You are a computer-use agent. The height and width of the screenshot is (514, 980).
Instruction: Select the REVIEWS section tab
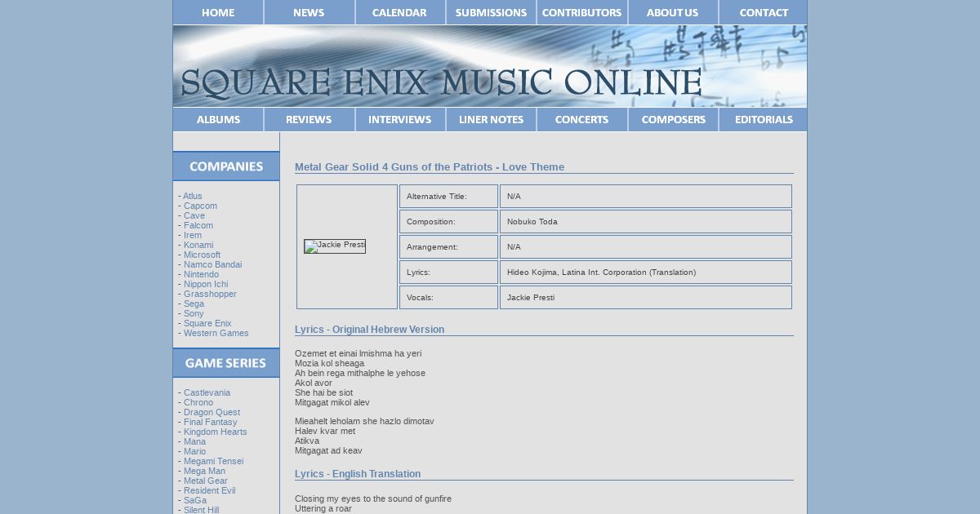point(309,119)
